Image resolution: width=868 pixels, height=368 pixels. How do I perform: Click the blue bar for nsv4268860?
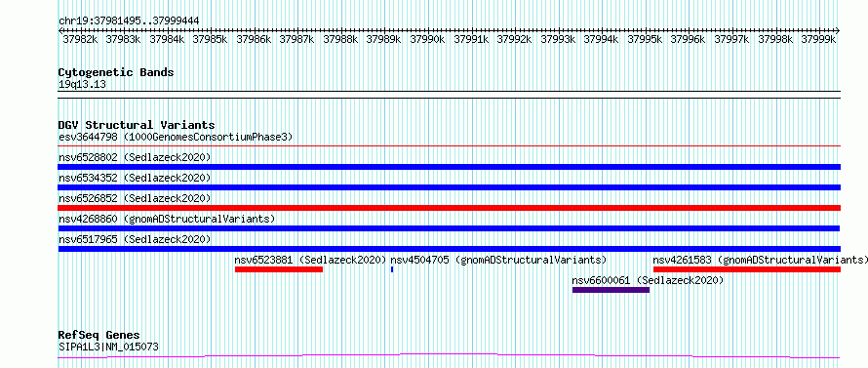click(x=449, y=228)
